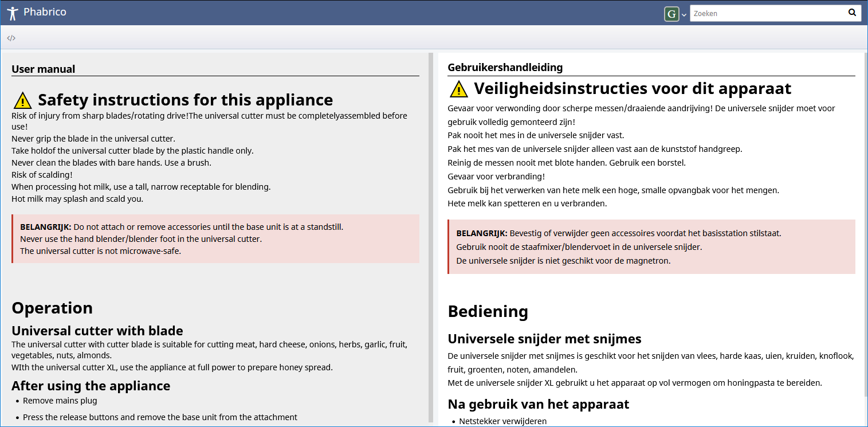Click the left pane vertical scrollbar
Image resolution: width=868 pixels, height=427 pixels.
point(431,237)
